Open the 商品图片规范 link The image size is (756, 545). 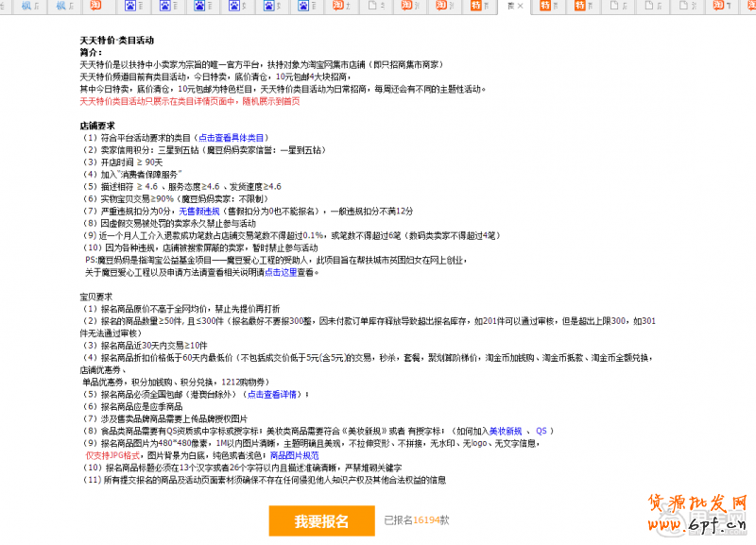tap(292, 455)
